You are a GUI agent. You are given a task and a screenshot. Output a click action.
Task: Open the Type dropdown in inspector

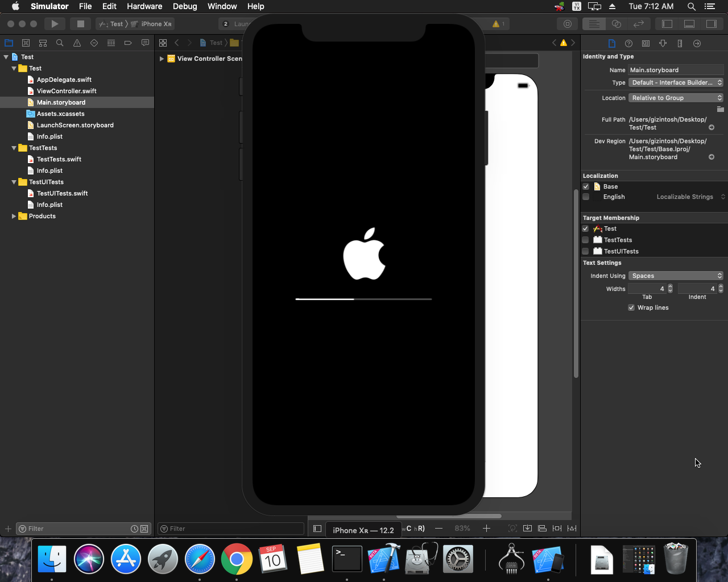pos(676,82)
